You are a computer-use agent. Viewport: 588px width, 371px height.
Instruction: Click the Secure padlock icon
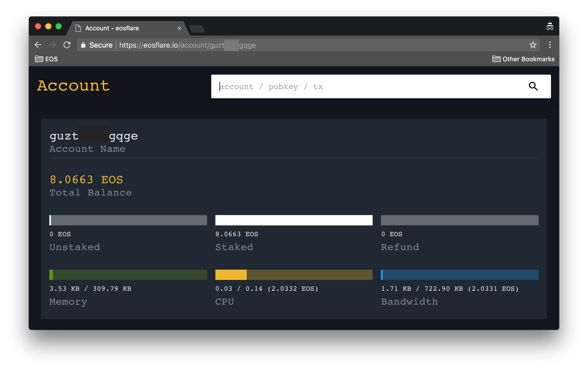83,45
